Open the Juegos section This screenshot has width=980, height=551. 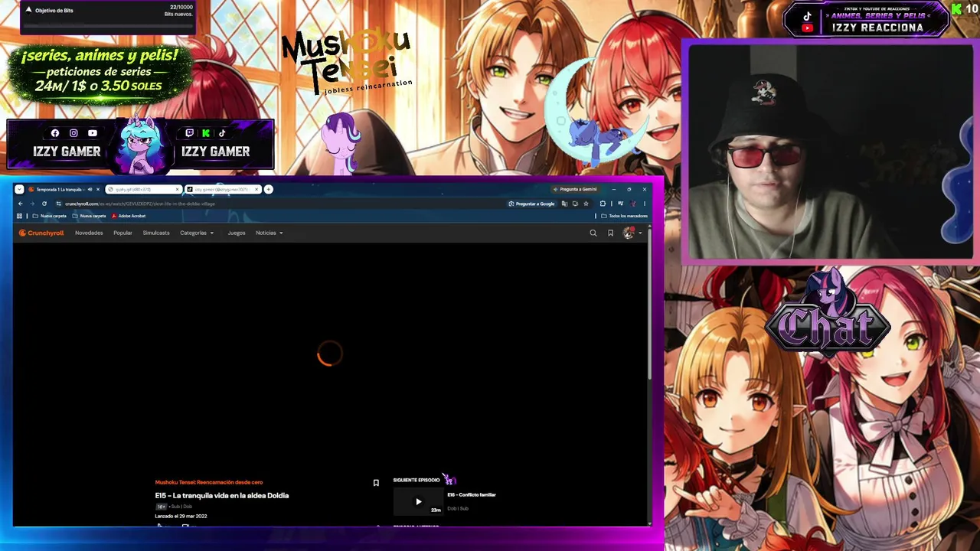pos(237,233)
